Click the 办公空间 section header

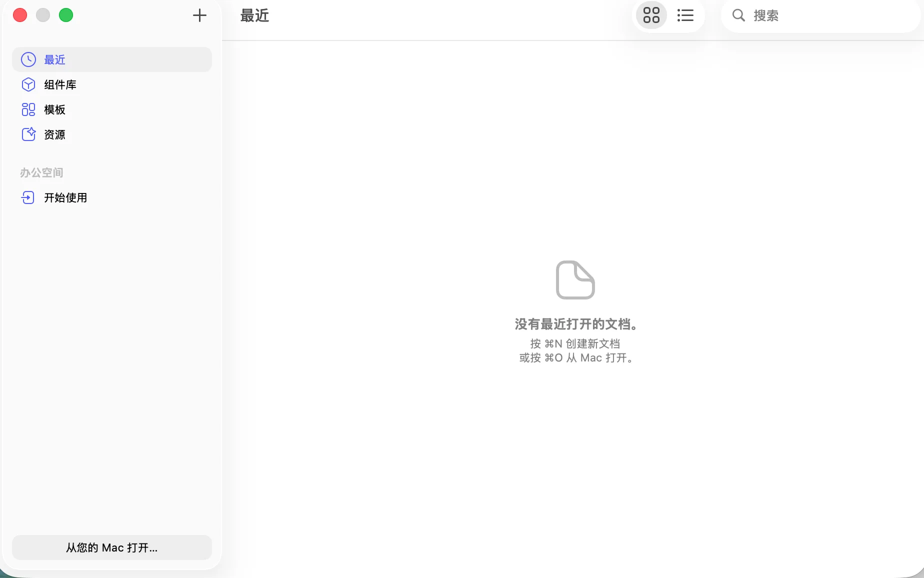pyautogui.click(x=41, y=172)
